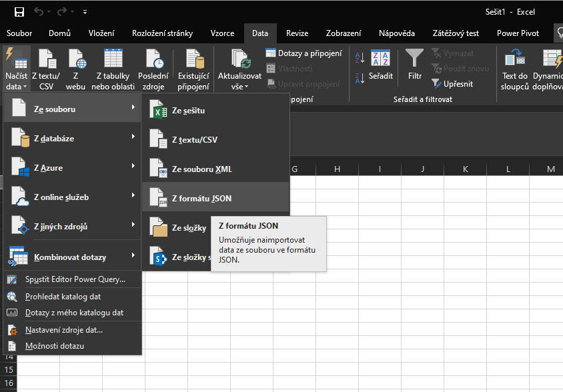Choose Z textu/CSV submenu option
Image resolution: width=563 pixels, height=392 pixels.
[x=215, y=139]
